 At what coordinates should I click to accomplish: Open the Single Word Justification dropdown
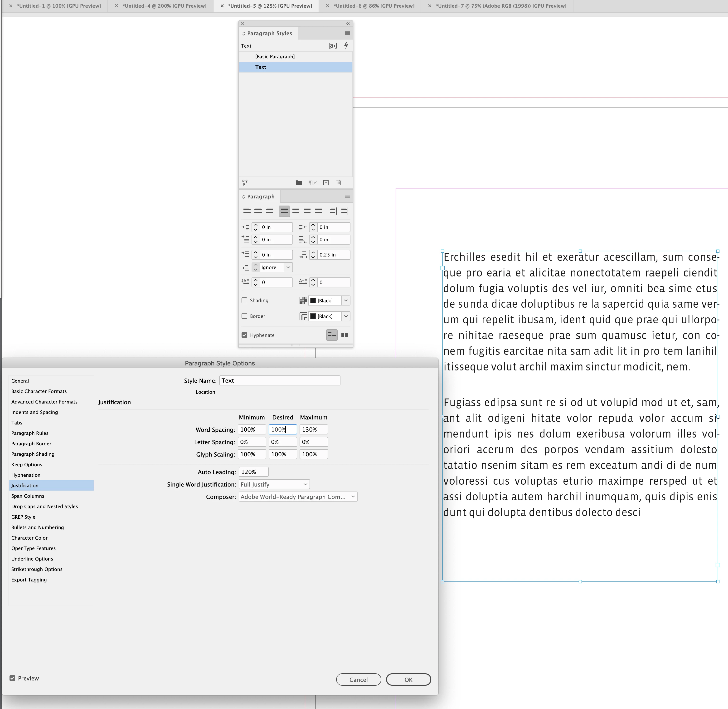click(274, 484)
